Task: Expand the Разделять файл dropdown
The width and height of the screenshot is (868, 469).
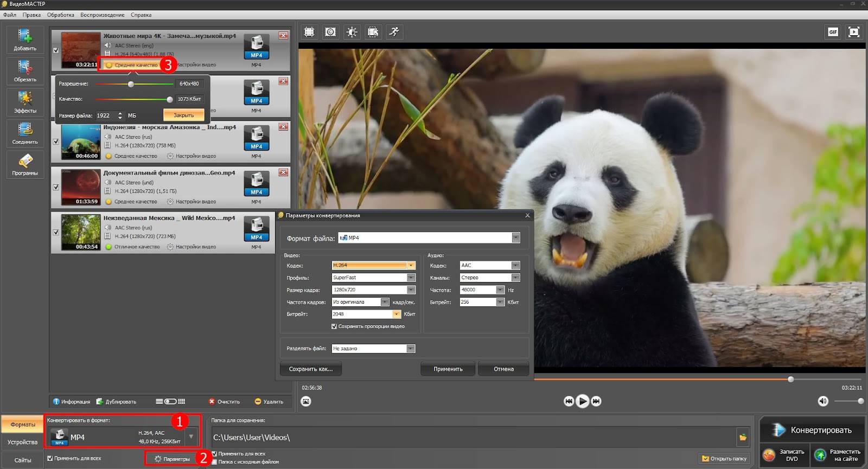Action: [411, 349]
